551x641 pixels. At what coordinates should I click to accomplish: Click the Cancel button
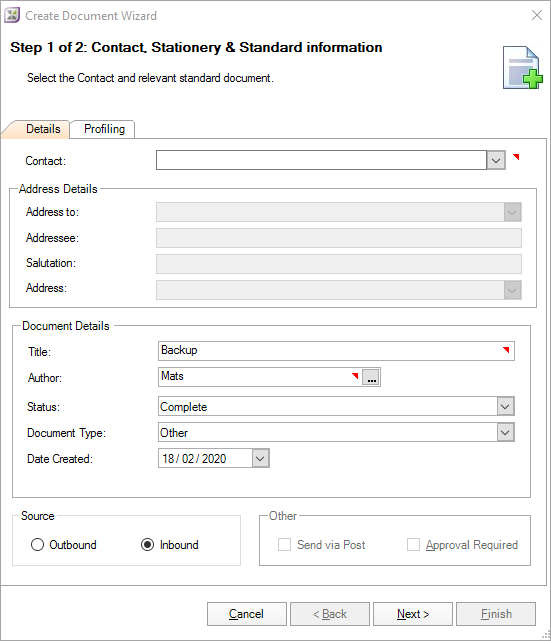tap(246, 614)
